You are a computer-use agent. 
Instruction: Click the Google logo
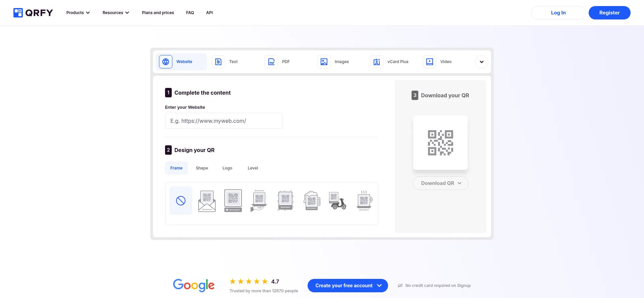(194, 285)
